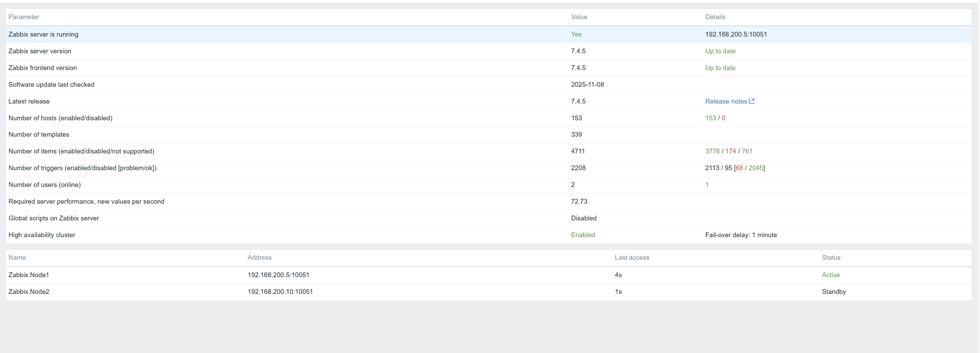Image resolution: width=980 pixels, height=353 pixels.
Task: Select the 'Number of templates' label
Action: tap(39, 134)
